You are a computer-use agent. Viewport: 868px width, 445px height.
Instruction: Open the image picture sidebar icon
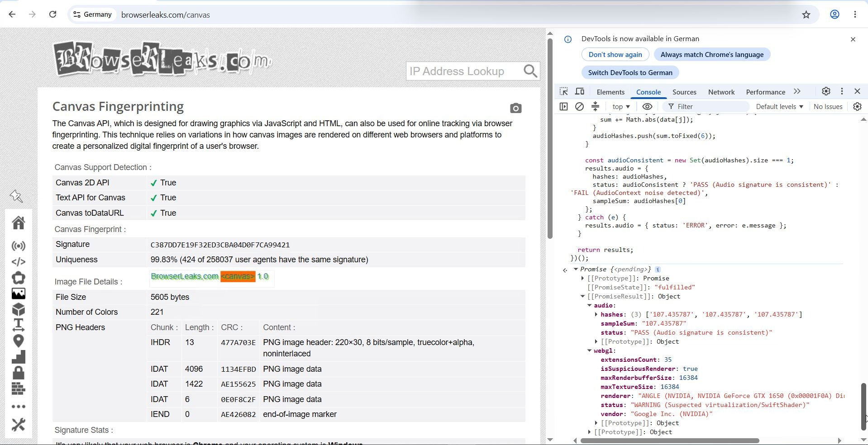(19, 294)
